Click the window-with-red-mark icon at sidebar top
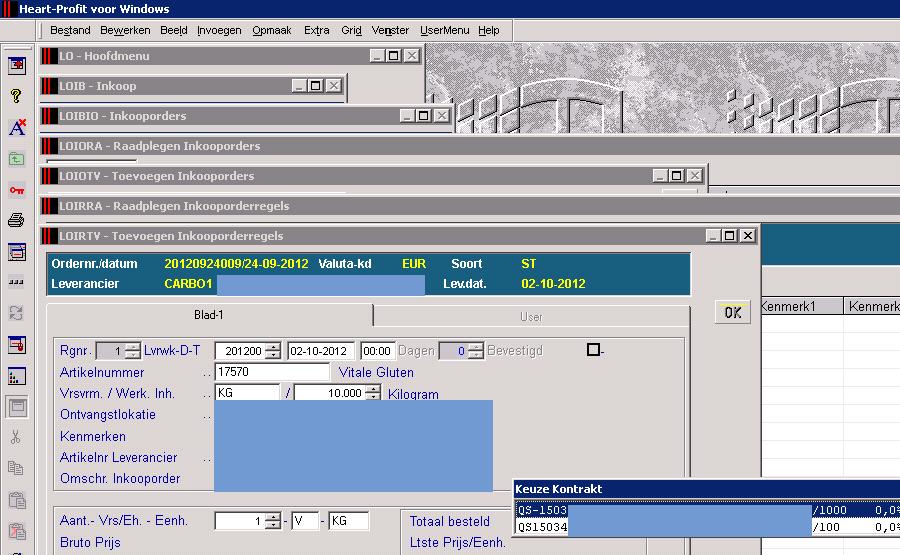 tap(17, 65)
